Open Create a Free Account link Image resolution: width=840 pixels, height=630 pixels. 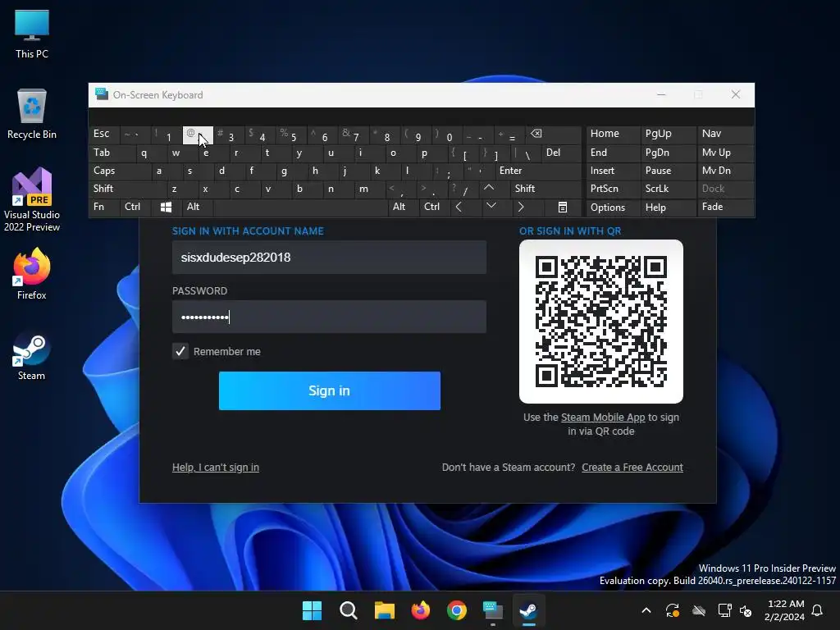pyautogui.click(x=632, y=467)
